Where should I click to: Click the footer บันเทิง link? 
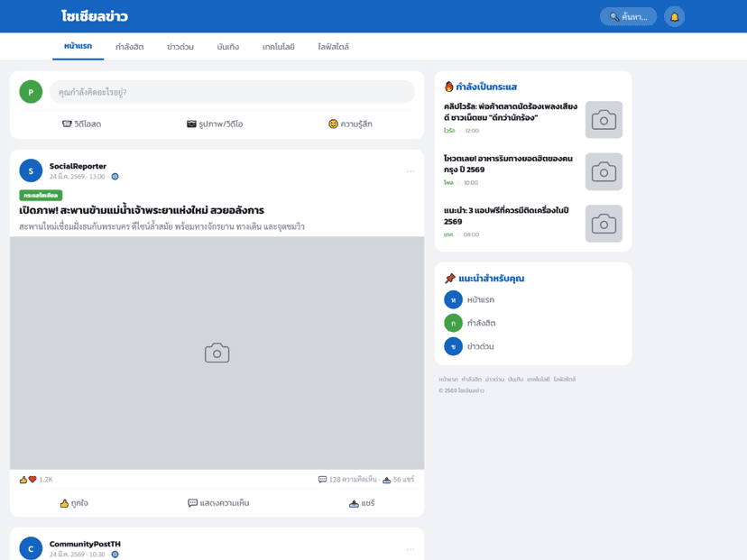[515, 380]
